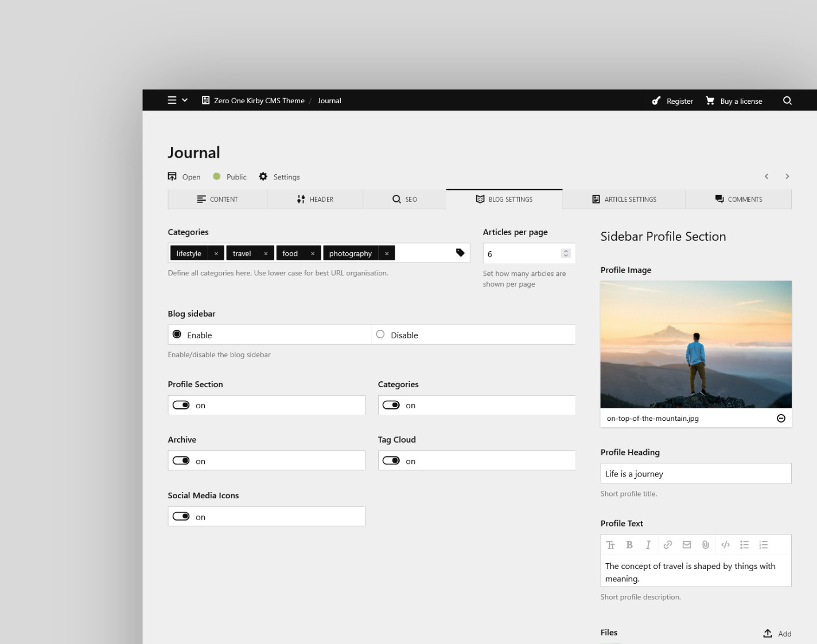817x644 pixels.
Task: Remove the photography category tag
Action: [x=387, y=253]
